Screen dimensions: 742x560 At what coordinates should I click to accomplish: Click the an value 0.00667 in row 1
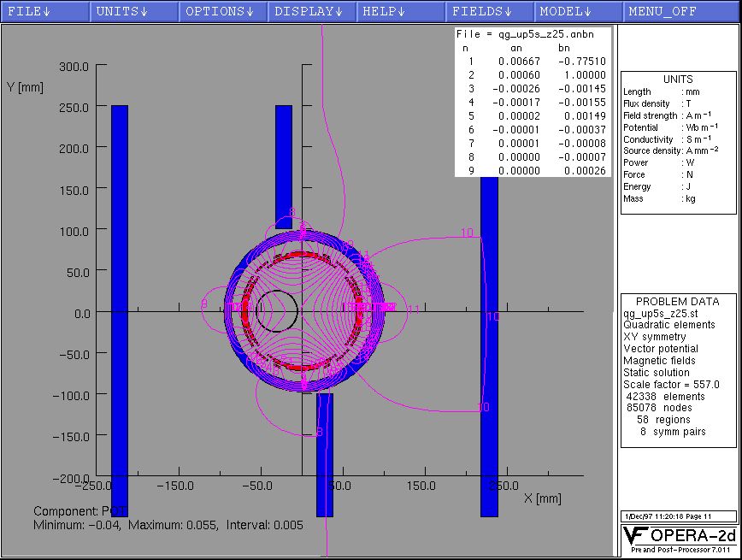pyautogui.click(x=519, y=61)
